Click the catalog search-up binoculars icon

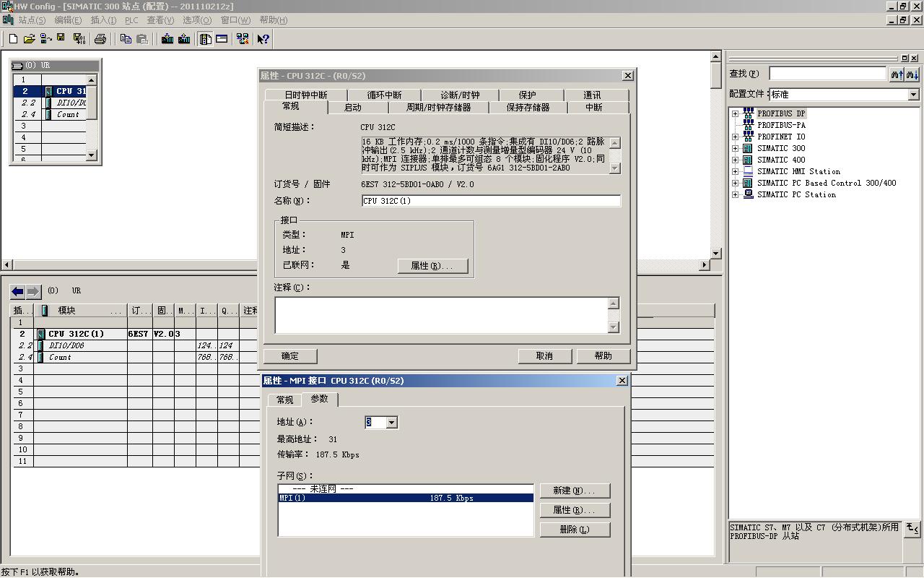[897, 74]
